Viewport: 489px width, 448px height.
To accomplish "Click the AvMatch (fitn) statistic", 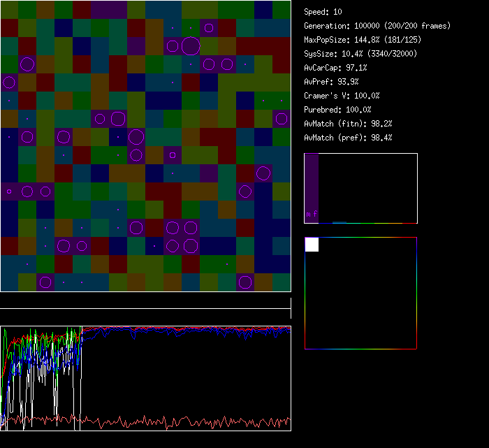I will 348,124.
